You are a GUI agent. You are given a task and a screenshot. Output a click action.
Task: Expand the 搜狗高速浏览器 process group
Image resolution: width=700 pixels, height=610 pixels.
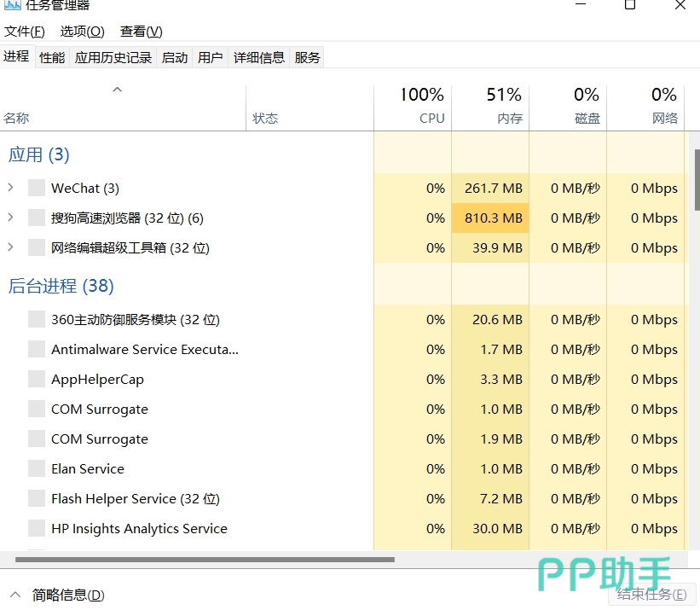tap(10, 218)
